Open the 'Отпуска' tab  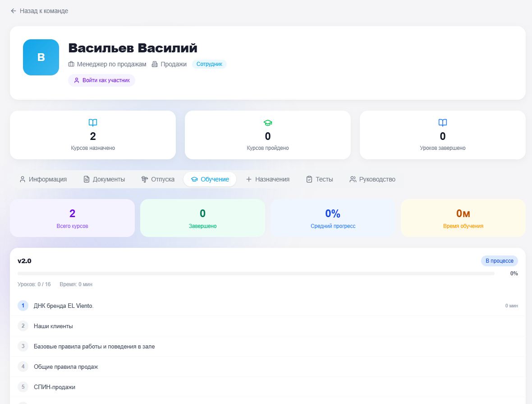[158, 179]
